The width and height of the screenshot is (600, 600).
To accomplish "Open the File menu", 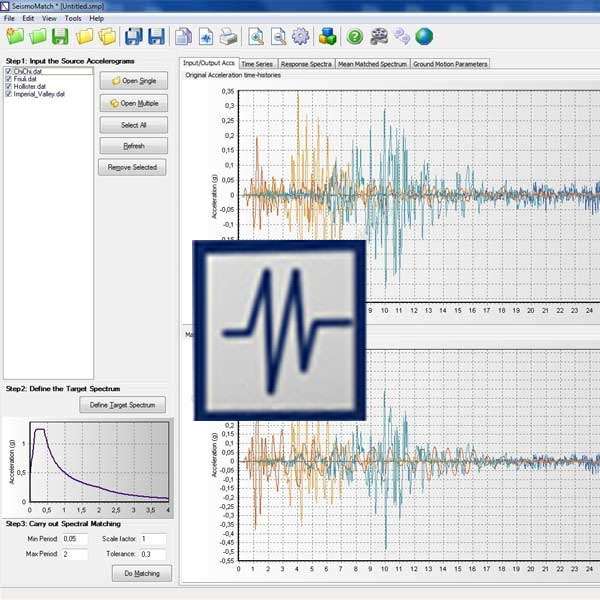I will tap(9, 18).
